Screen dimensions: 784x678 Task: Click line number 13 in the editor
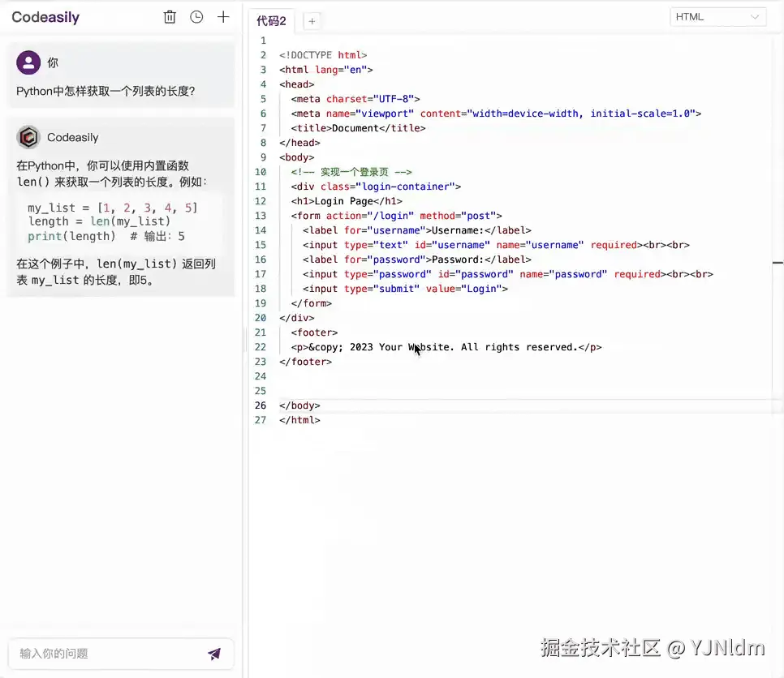tap(260, 216)
